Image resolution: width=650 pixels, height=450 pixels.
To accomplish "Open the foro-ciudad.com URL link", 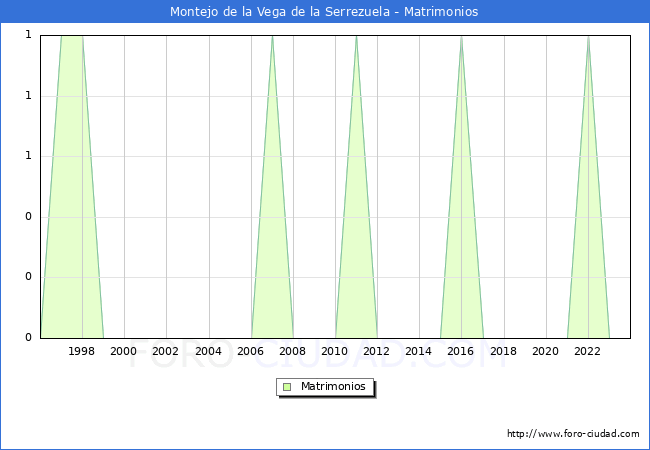I will [573, 434].
